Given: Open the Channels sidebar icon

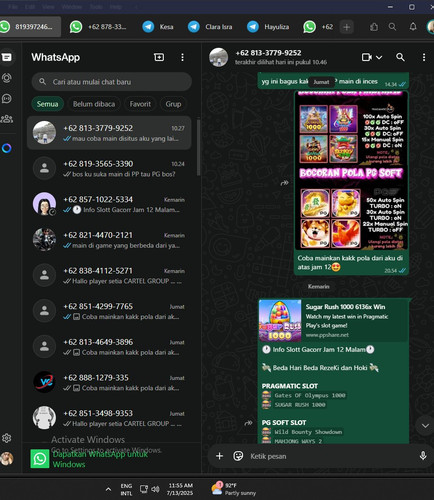Looking at the screenshot, I should 7,99.
